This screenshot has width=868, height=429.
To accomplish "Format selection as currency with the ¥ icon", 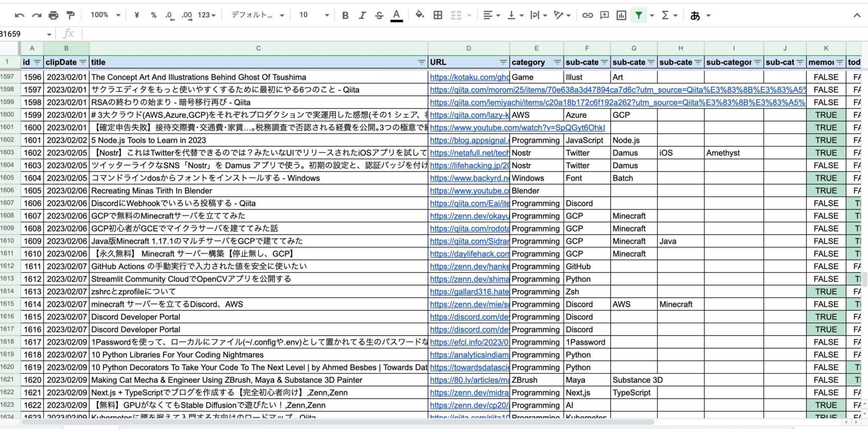I will click(136, 15).
